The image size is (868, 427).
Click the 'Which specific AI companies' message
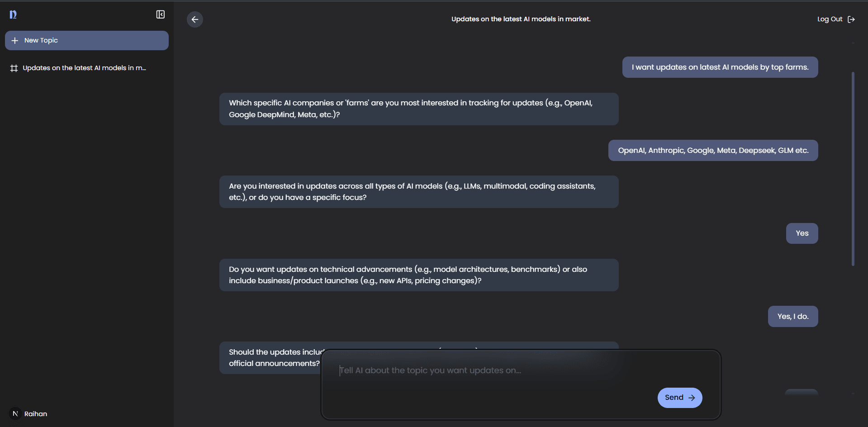tap(418, 109)
